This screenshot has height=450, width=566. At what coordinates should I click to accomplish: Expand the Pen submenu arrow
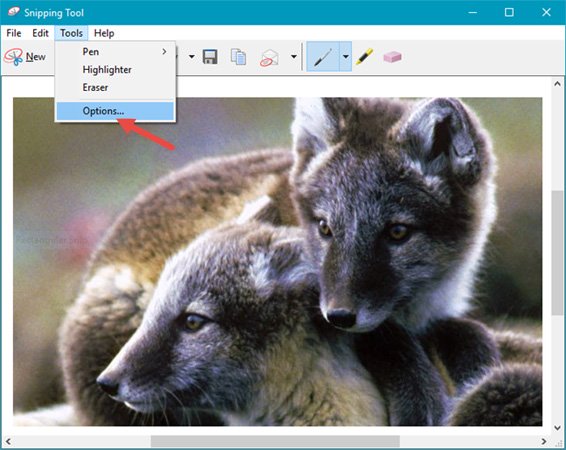coord(164,52)
